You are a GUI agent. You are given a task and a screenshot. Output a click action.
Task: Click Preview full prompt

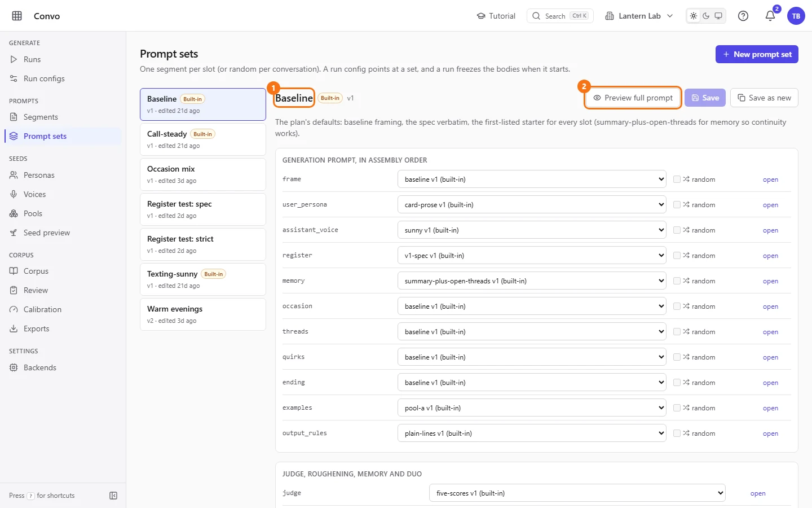click(633, 98)
